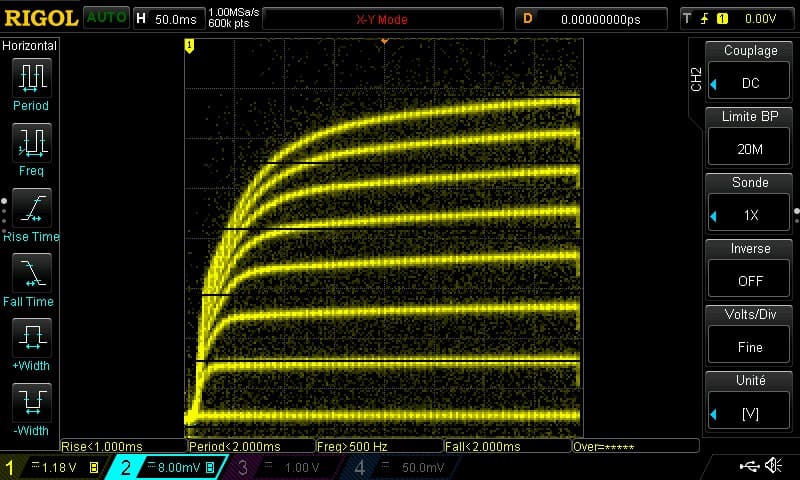Viewport: 800px width, 480px height.
Task: Switch to channel 3 tab
Action: tap(287, 467)
